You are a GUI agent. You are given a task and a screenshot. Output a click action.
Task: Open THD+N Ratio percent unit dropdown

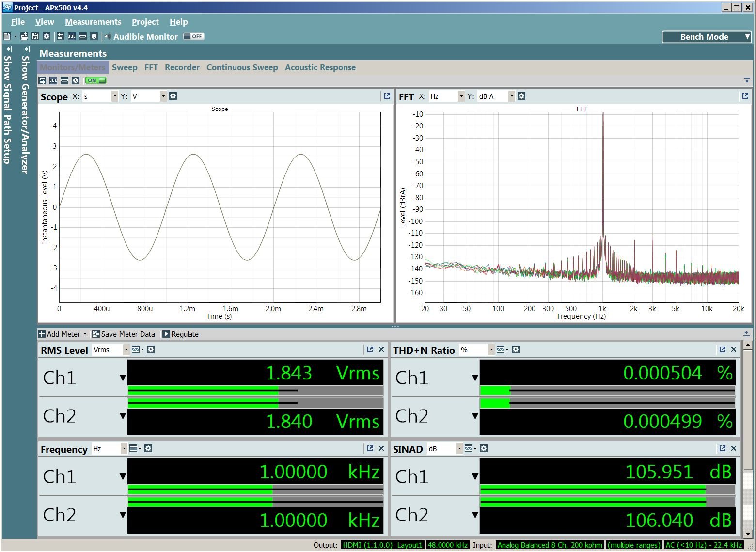(x=491, y=350)
